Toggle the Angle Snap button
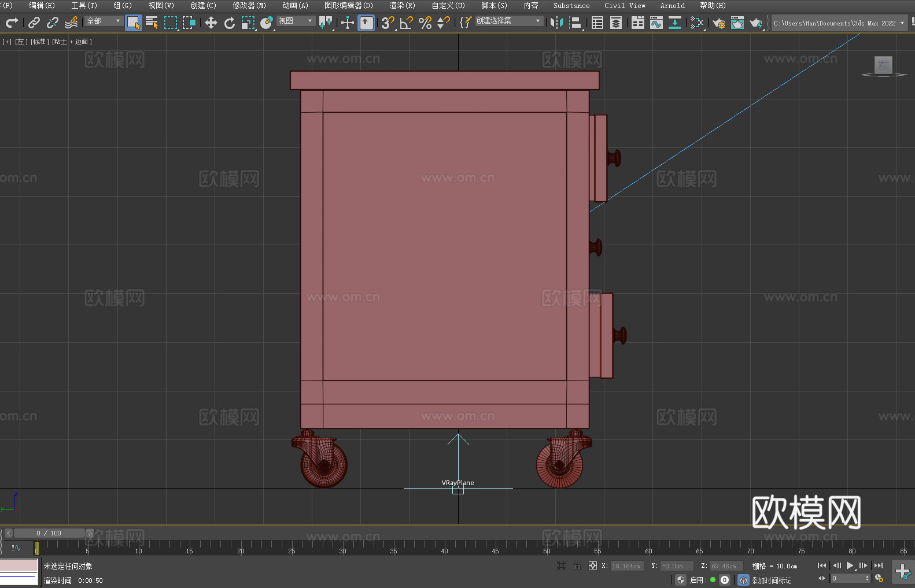Viewport: 915px width, 588px height. [x=407, y=23]
